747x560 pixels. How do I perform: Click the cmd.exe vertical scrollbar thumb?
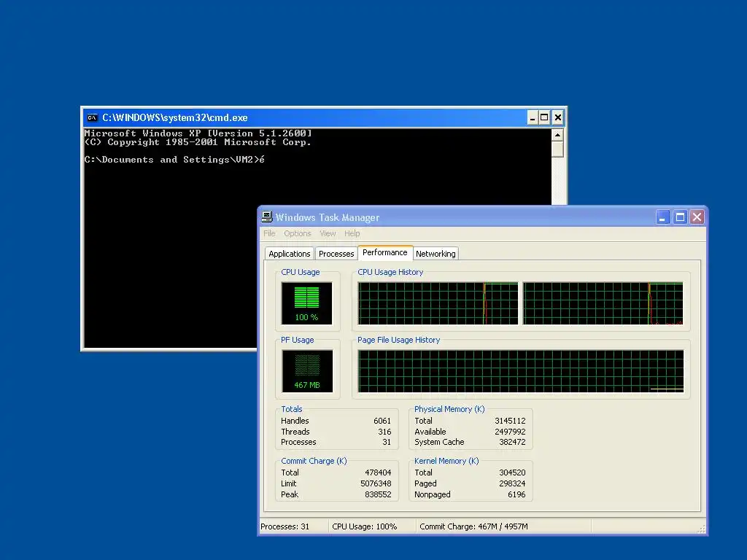point(557,149)
